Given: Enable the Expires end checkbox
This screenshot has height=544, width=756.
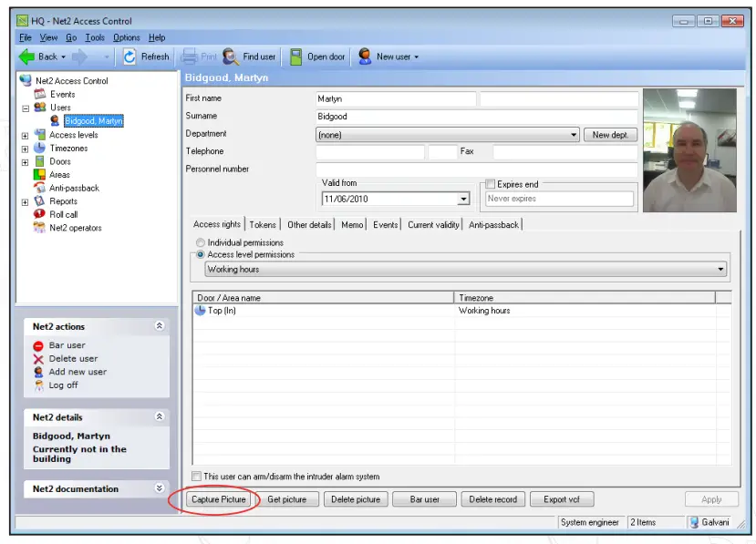Looking at the screenshot, I should tap(490, 183).
